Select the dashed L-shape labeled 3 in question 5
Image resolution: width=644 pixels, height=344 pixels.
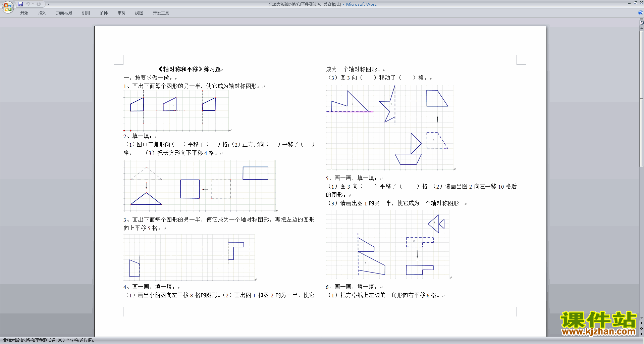pyautogui.click(x=420, y=242)
